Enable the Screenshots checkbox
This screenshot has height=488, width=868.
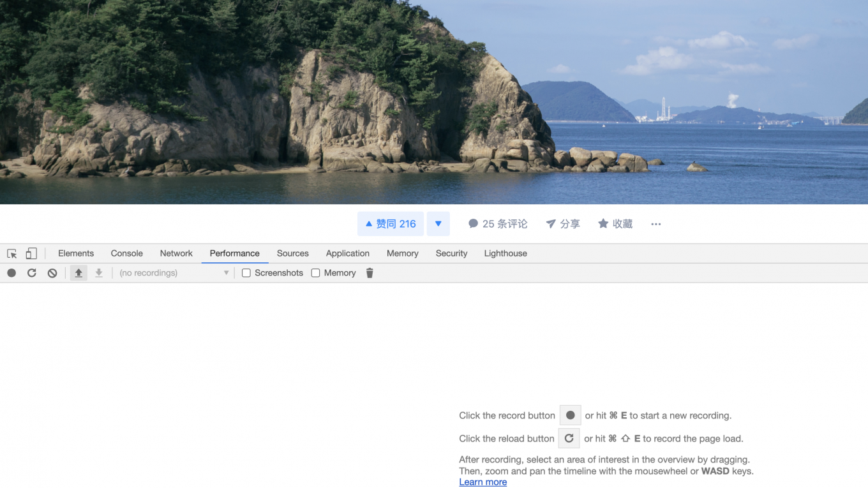246,273
